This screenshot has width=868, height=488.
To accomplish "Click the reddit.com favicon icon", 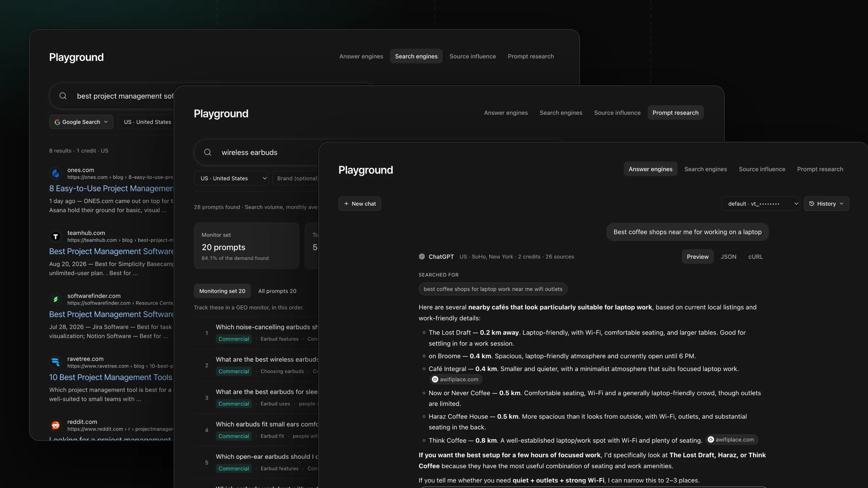I will [55, 425].
